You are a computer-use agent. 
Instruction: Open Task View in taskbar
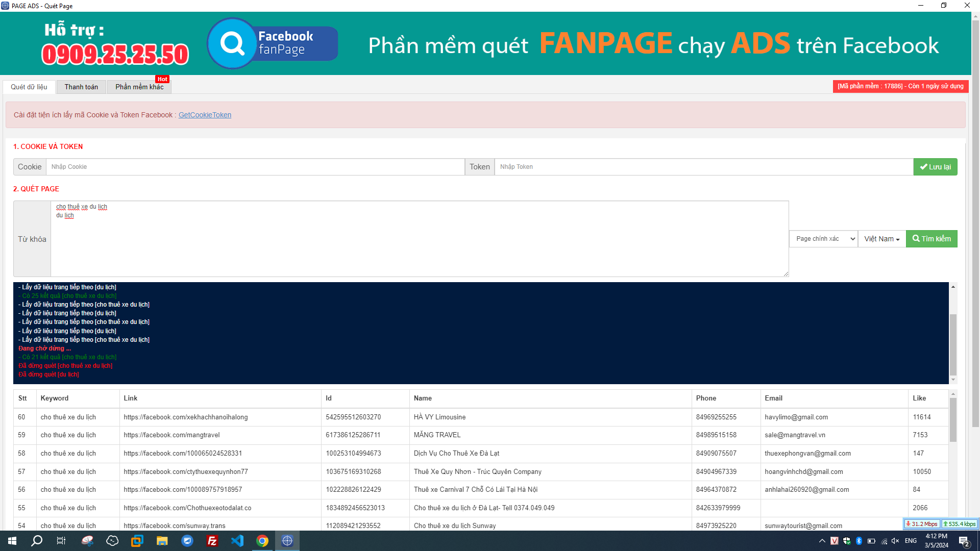click(61, 541)
